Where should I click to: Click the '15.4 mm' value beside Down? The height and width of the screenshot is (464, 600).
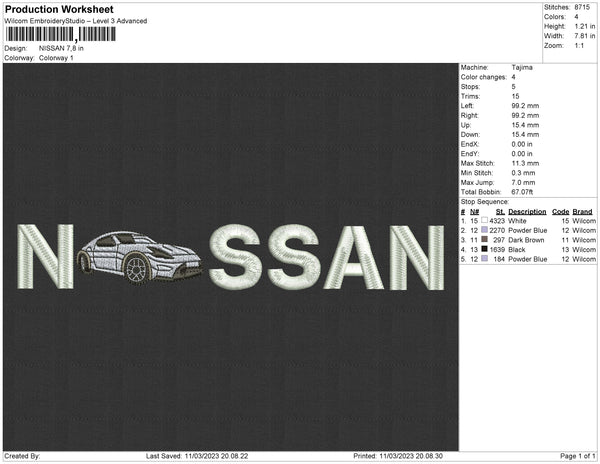[525, 135]
